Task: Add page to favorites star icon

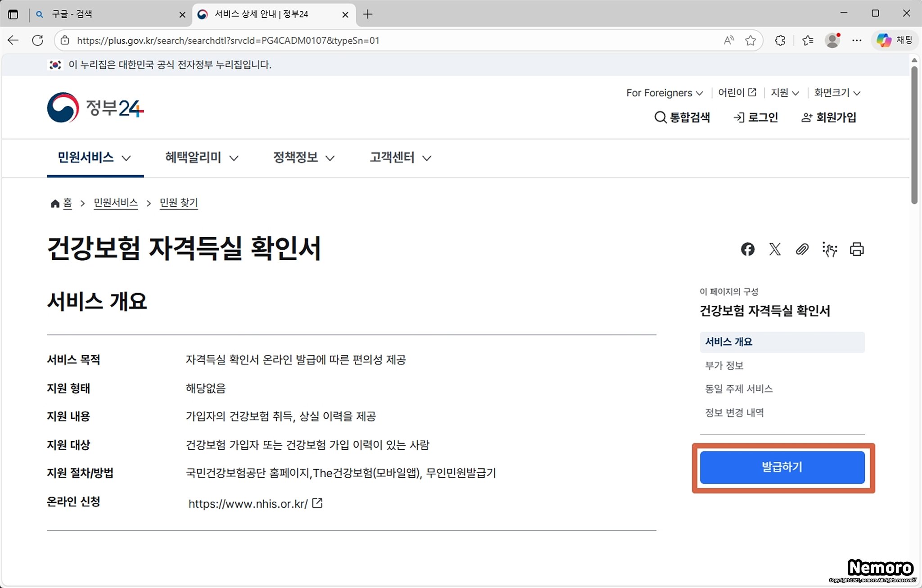Action: click(750, 41)
